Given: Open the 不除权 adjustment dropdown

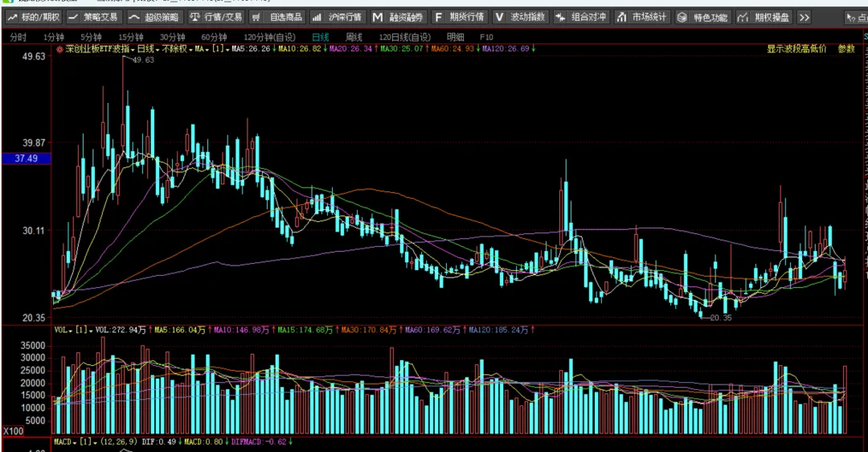Looking at the screenshot, I should [x=177, y=49].
